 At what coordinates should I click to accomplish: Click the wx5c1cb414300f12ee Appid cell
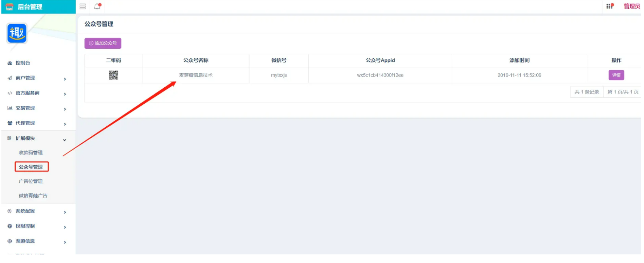(x=380, y=75)
